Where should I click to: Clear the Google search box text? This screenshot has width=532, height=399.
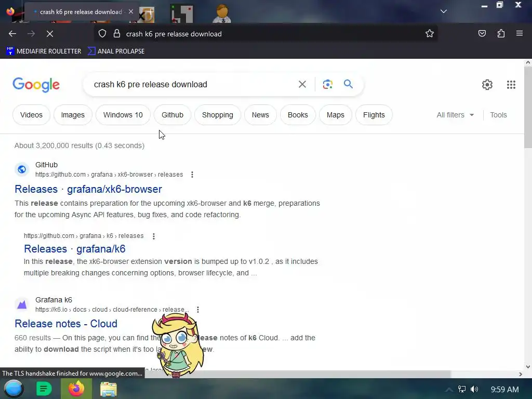click(x=302, y=84)
